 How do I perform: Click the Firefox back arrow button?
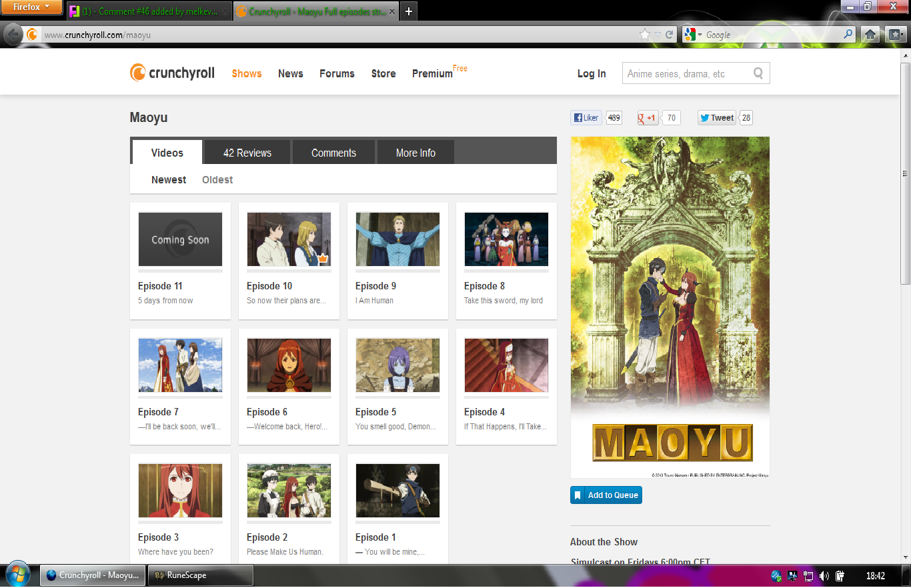coord(13,34)
